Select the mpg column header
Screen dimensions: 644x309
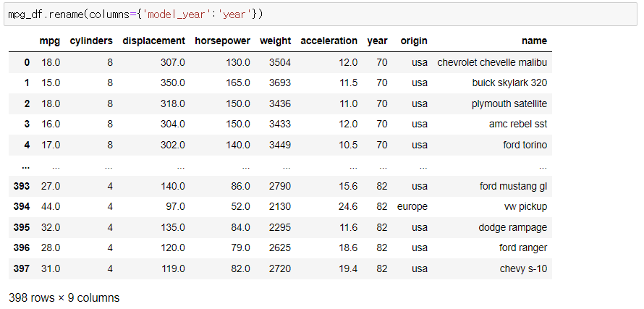click(x=50, y=41)
